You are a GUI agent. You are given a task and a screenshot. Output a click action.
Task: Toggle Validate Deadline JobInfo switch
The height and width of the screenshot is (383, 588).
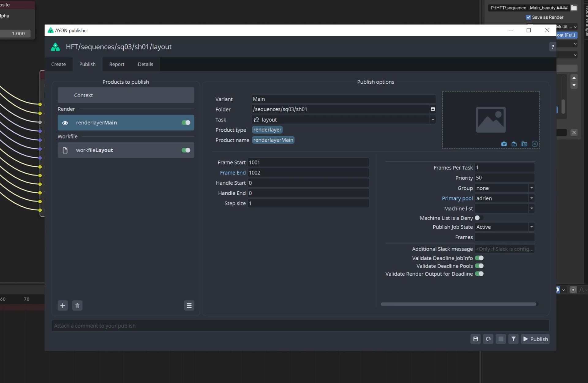[479, 258]
